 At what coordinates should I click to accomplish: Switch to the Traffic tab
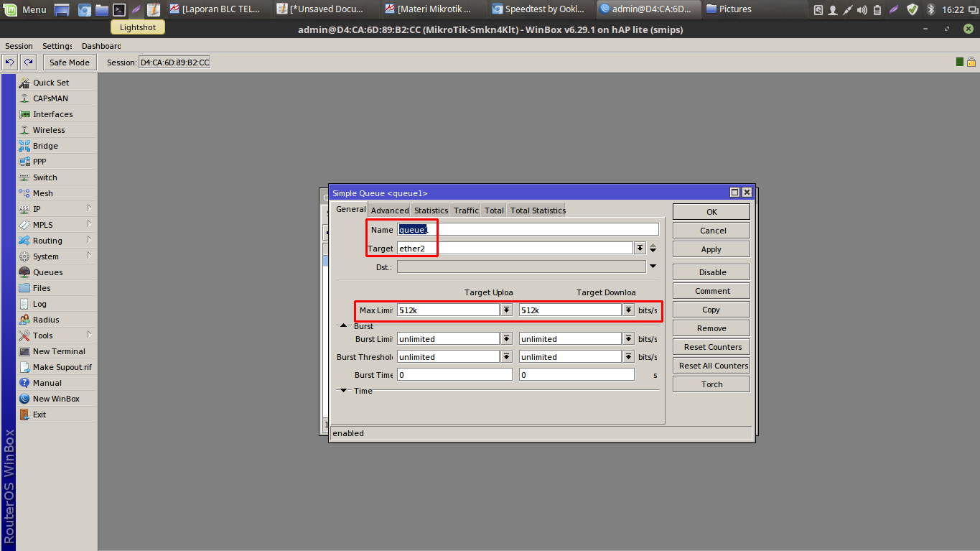(x=466, y=210)
